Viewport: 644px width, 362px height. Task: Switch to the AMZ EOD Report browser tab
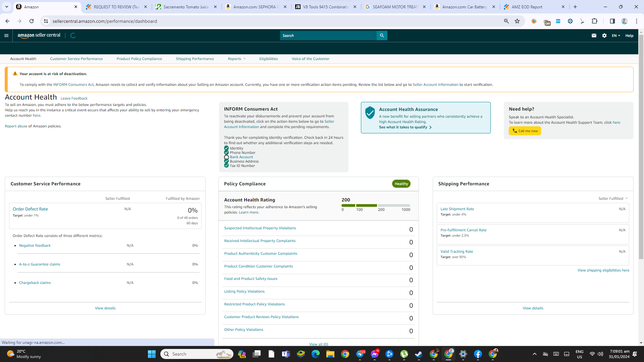535,7
